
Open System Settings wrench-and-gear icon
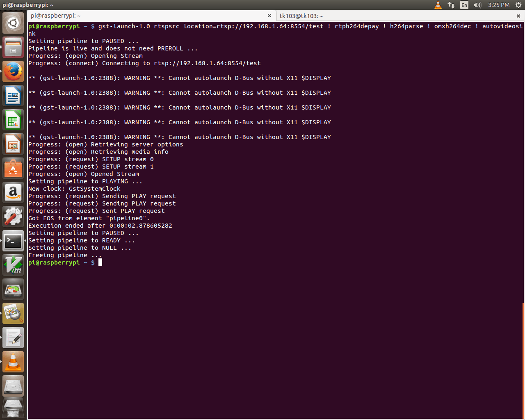[x=13, y=217]
